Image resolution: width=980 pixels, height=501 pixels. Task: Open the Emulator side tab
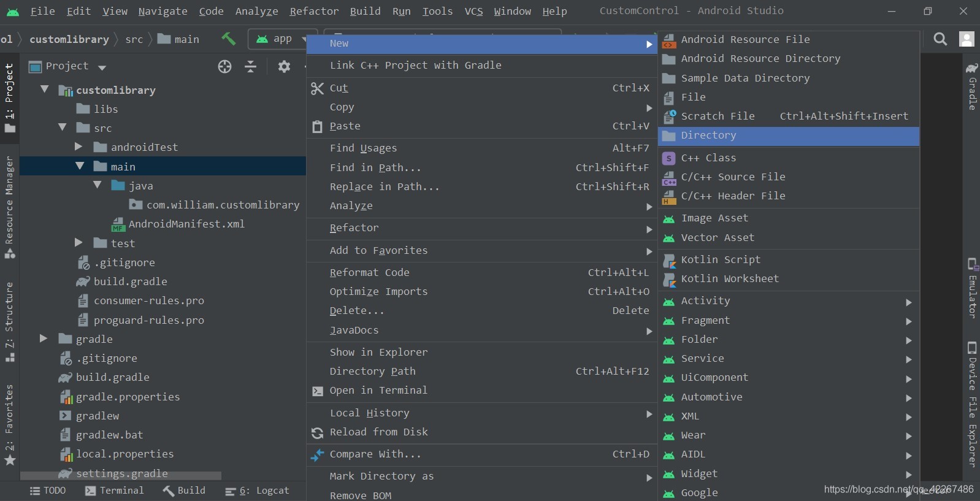[972, 288]
